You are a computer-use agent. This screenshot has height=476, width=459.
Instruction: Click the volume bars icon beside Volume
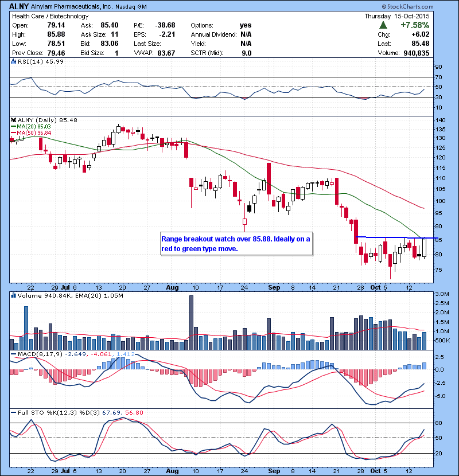click(x=13, y=295)
